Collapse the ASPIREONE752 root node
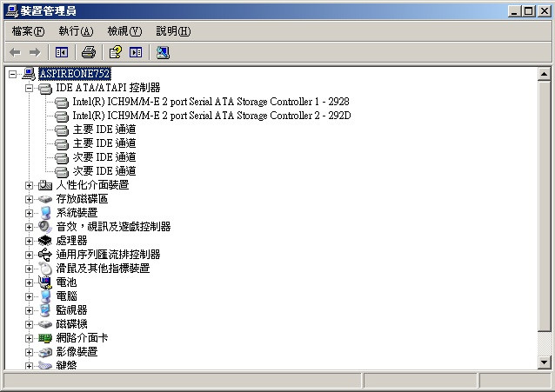The image size is (555, 392). 13,74
